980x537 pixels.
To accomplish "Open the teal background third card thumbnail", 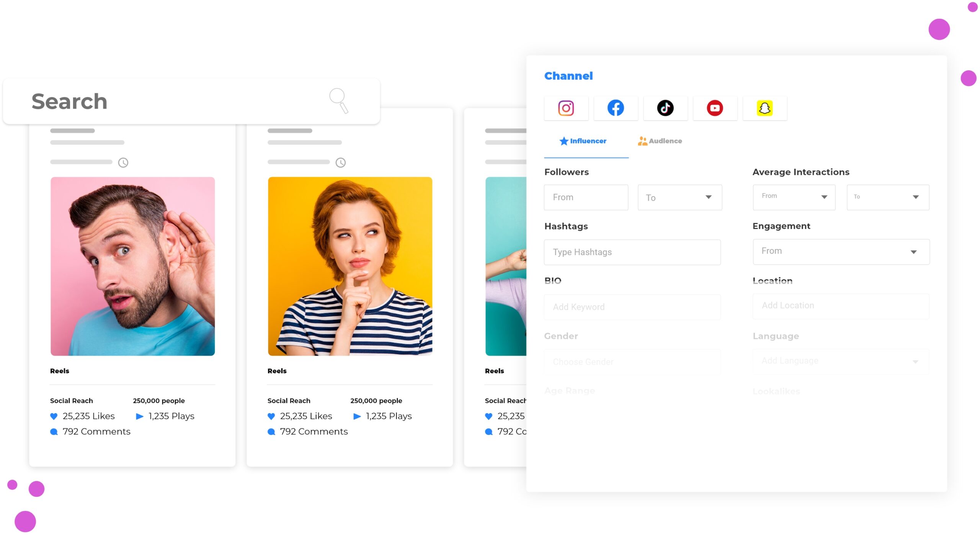I will tap(506, 266).
